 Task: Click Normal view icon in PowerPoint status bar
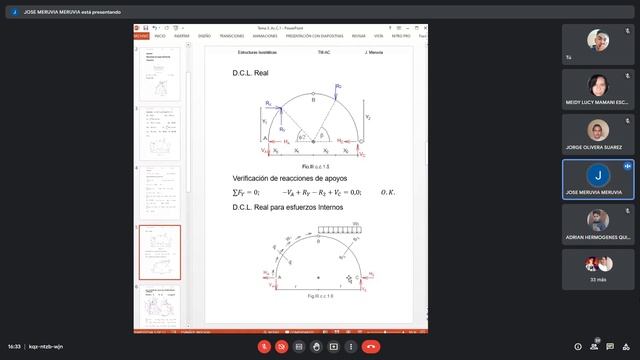[325, 332]
